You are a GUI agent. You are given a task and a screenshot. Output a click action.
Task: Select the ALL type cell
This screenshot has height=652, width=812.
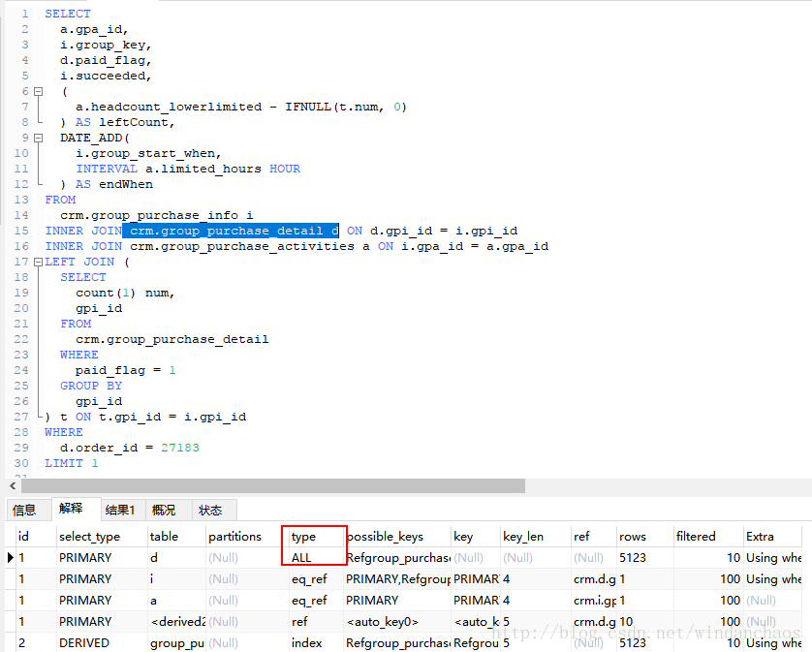pos(302,558)
